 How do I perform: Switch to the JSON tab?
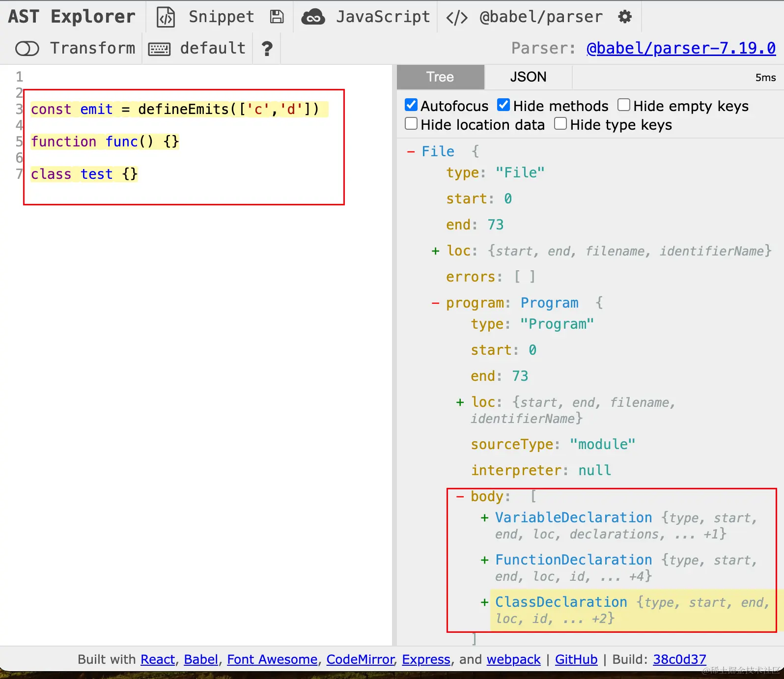pyautogui.click(x=528, y=77)
